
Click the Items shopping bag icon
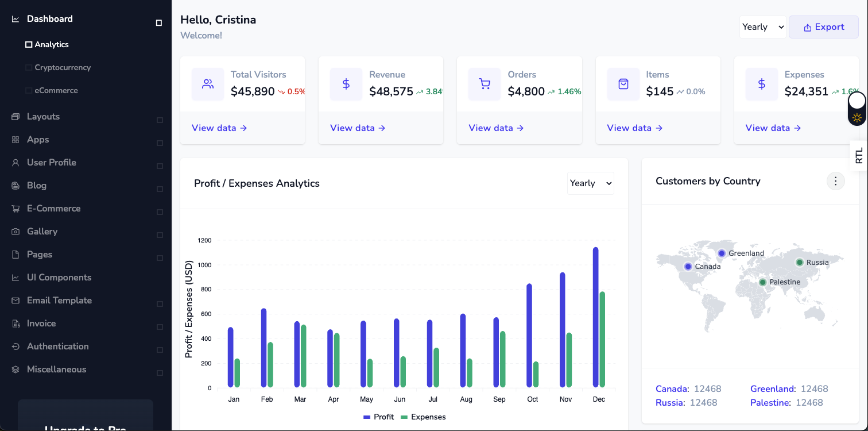pyautogui.click(x=623, y=84)
